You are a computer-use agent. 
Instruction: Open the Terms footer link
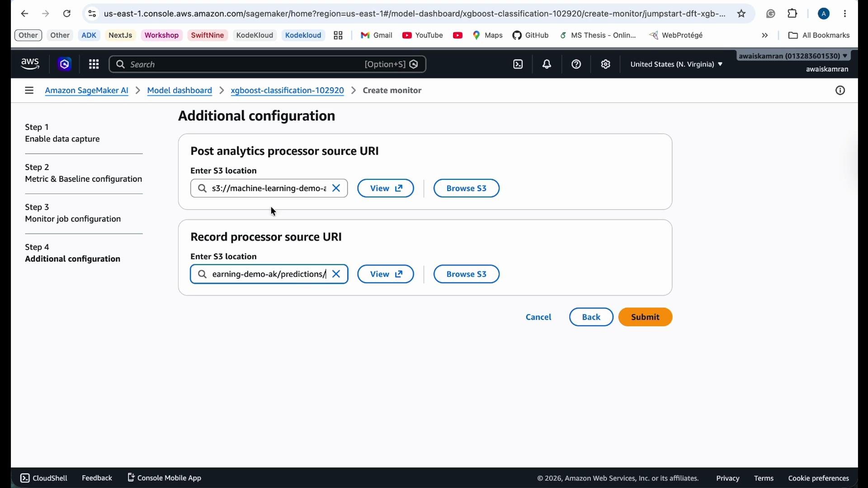point(764,479)
